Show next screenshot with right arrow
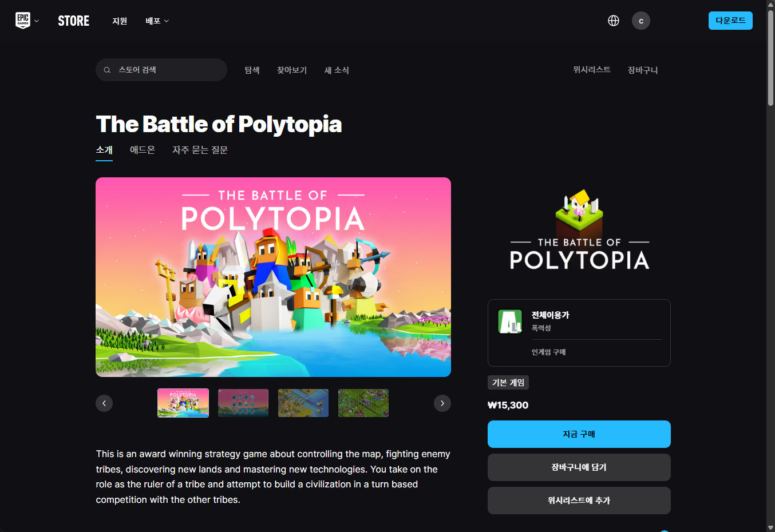This screenshot has width=775, height=532. tap(442, 403)
